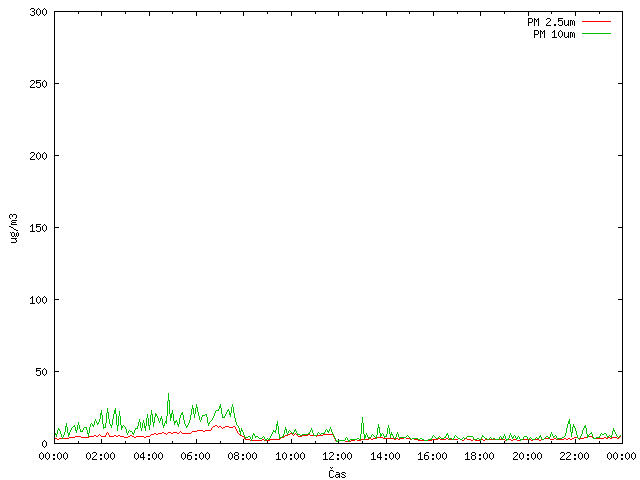Click the PM 10um legend label
640x480 pixels.
(554, 34)
